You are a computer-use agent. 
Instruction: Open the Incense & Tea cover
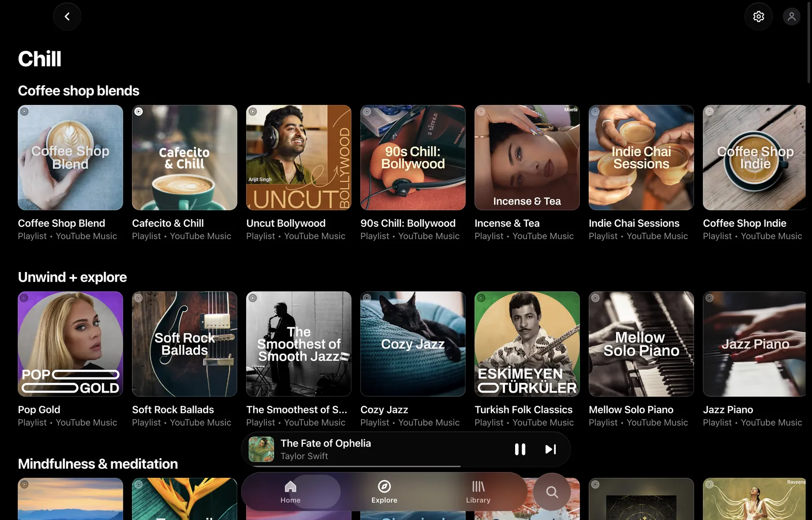pyautogui.click(x=527, y=158)
